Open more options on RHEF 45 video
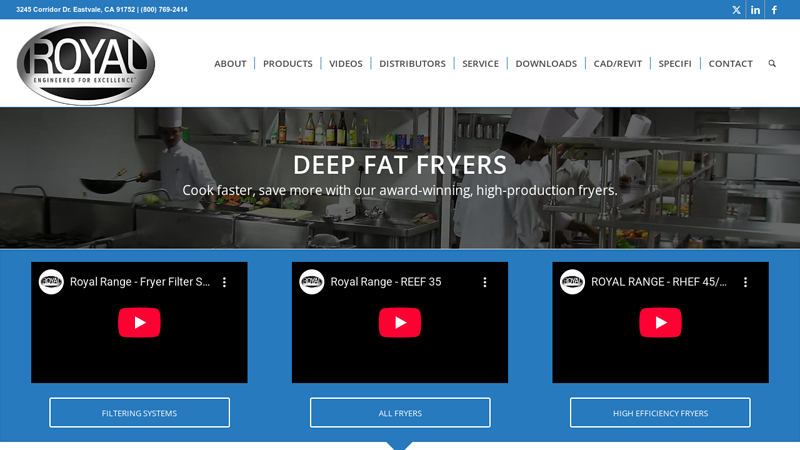The image size is (800, 450). (745, 282)
